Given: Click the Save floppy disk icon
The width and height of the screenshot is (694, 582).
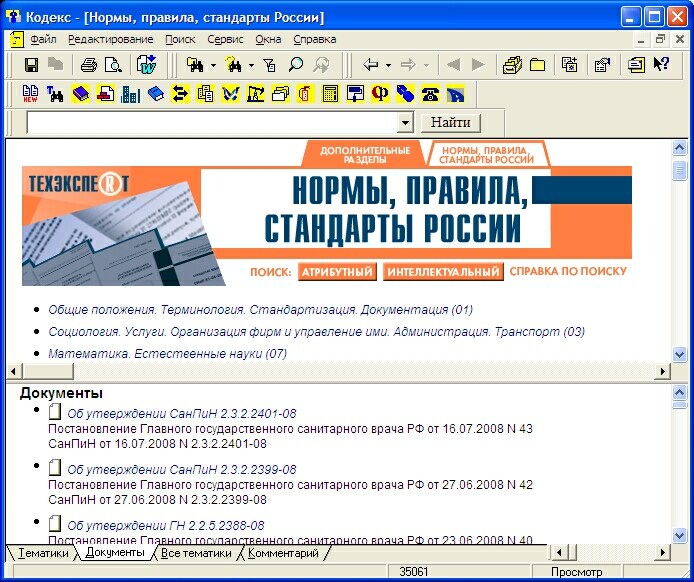Looking at the screenshot, I should (x=31, y=65).
